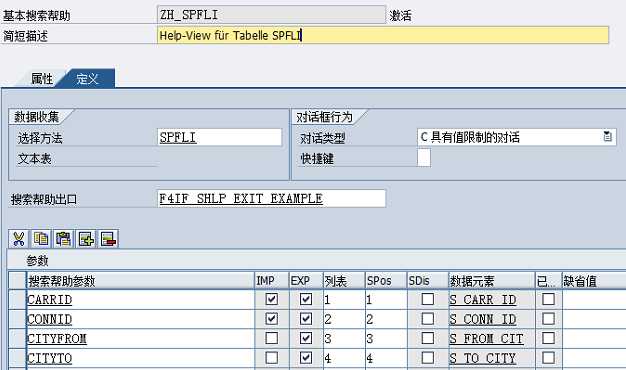
Task: Click the 缺省值 cell for CARRID row
Action: (594, 299)
